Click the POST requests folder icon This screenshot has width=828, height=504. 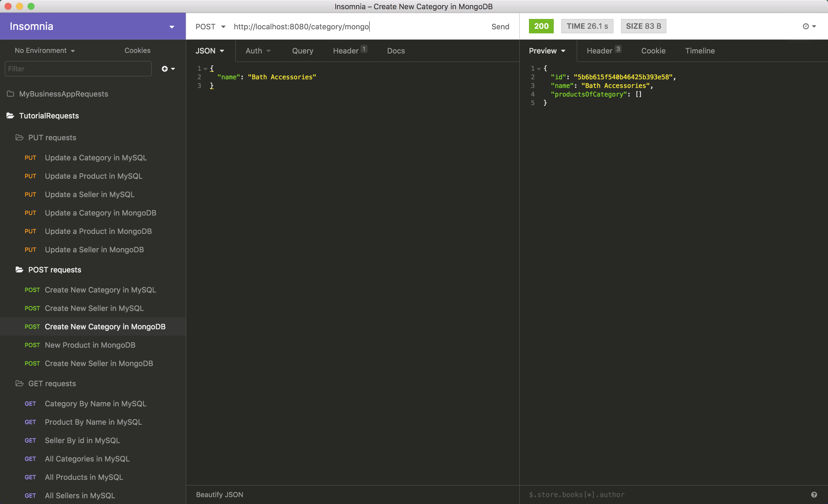pyautogui.click(x=20, y=270)
